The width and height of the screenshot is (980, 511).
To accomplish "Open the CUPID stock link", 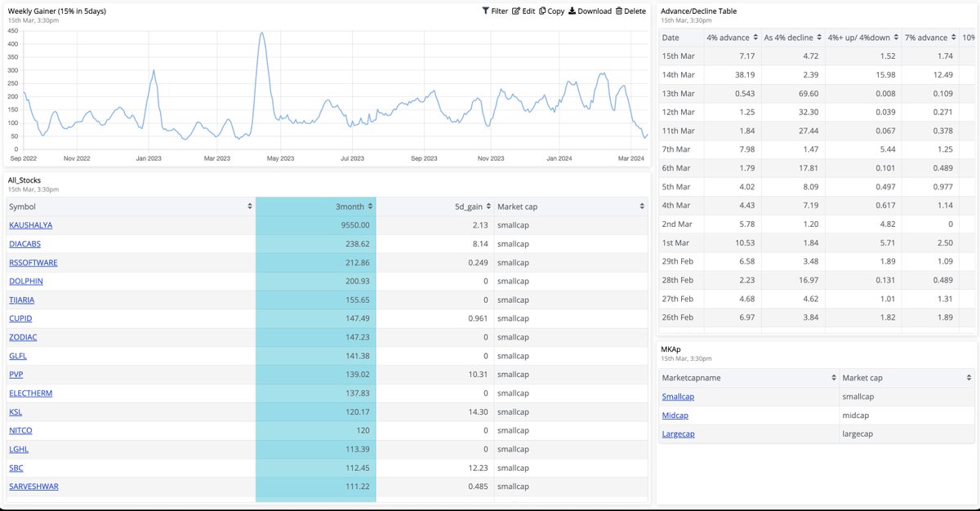I will [x=20, y=318].
